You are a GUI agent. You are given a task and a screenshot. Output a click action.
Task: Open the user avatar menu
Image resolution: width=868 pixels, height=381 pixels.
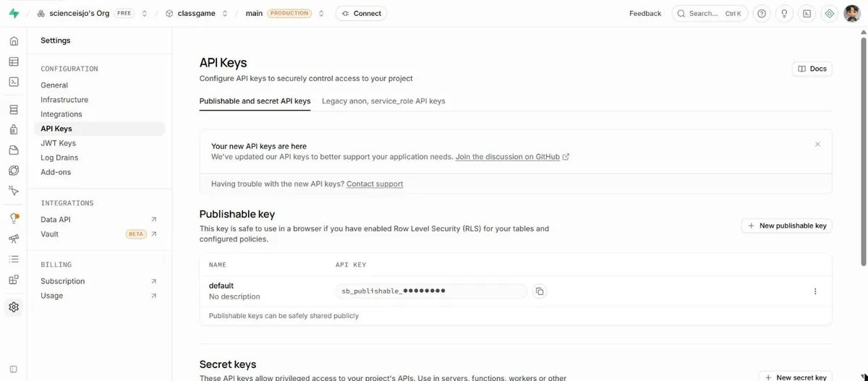tap(852, 13)
